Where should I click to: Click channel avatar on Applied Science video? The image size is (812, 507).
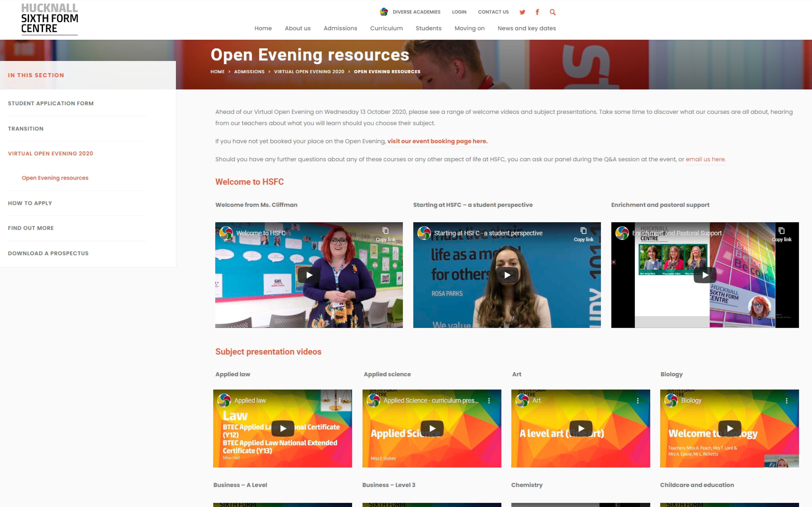[x=373, y=400]
